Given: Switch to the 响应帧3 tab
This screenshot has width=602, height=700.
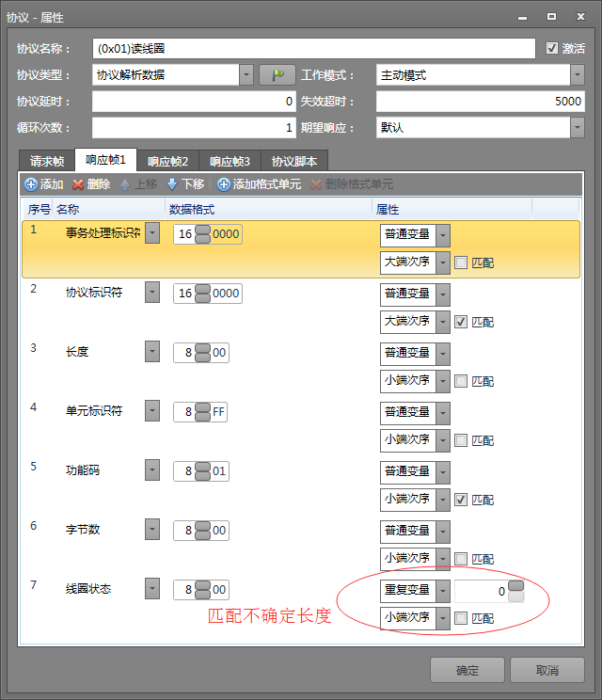Looking at the screenshot, I should [x=230, y=161].
